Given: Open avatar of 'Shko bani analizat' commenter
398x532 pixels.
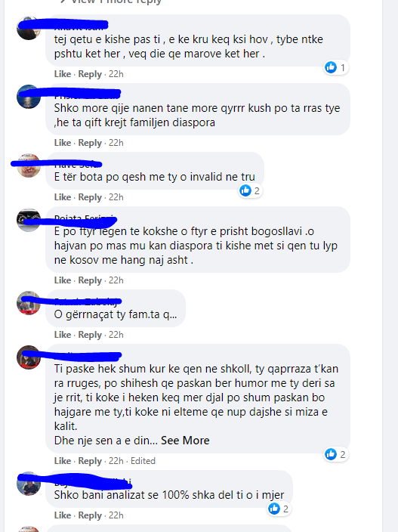Looking at the screenshot, I should [x=29, y=484].
